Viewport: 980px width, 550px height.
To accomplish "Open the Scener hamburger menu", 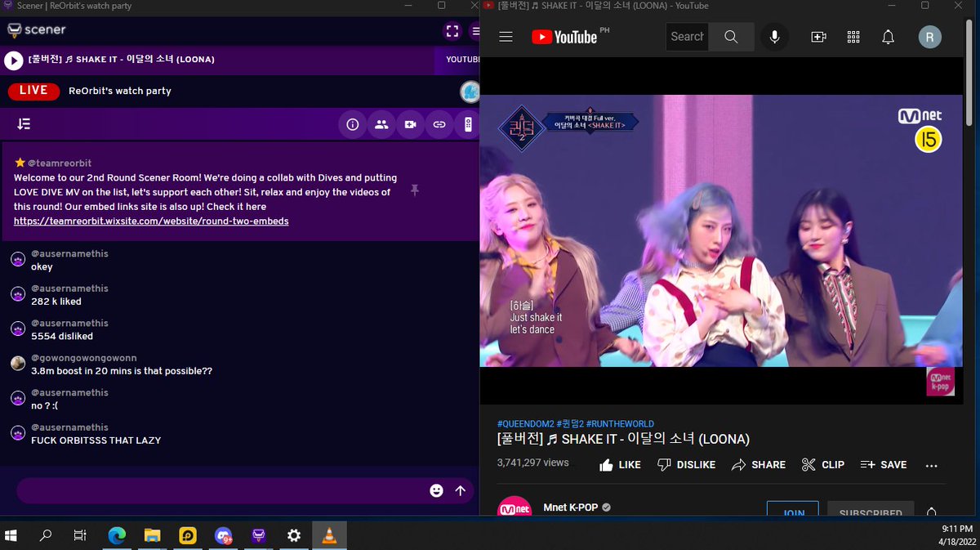I will (x=475, y=31).
